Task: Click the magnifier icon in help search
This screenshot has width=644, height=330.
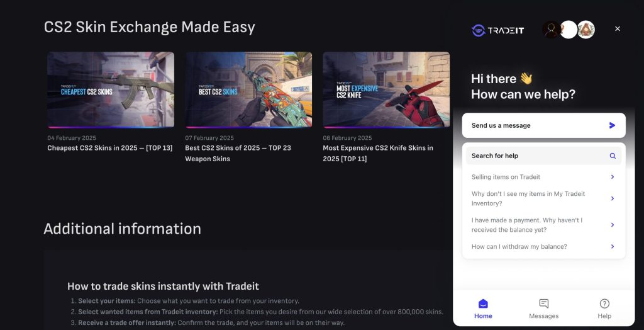Action: coord(613,156)
